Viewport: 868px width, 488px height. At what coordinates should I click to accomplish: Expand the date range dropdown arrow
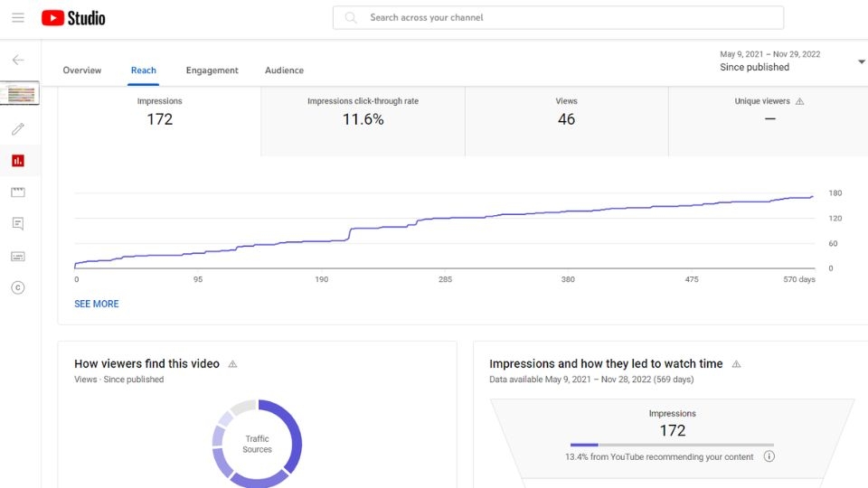click(x=861, y=61)
